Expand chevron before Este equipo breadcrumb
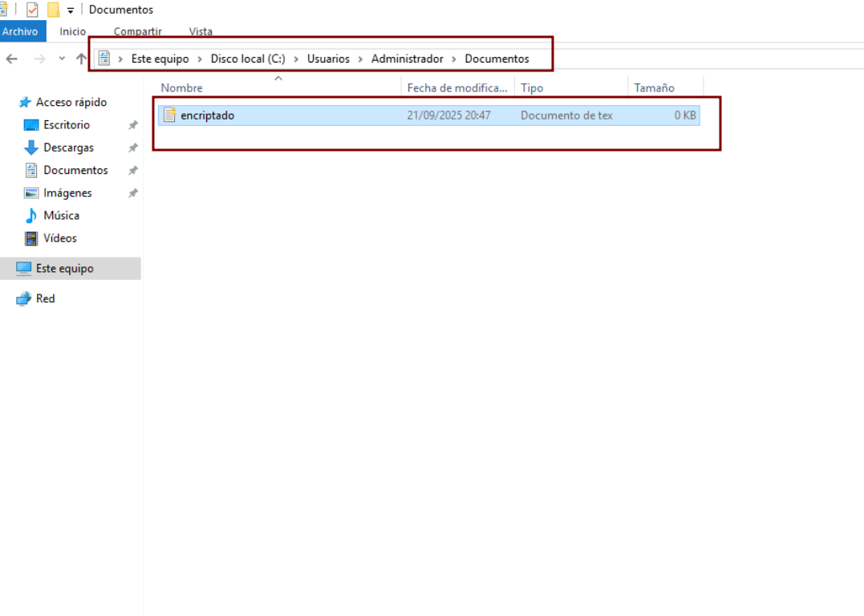The image size is (864, 616). (x=120, y=59)
